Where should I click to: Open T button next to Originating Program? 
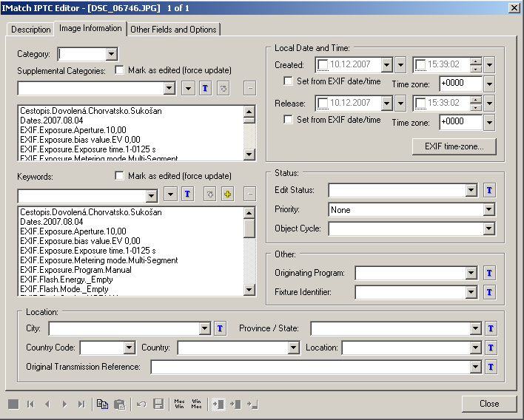click(x=489, y=273)
